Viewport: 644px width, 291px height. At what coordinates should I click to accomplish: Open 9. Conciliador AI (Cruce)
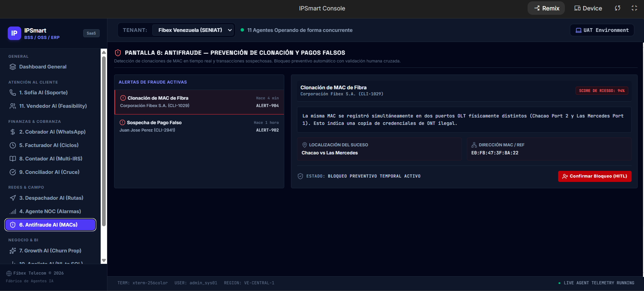pyautogui.click(x=50, y=172)
